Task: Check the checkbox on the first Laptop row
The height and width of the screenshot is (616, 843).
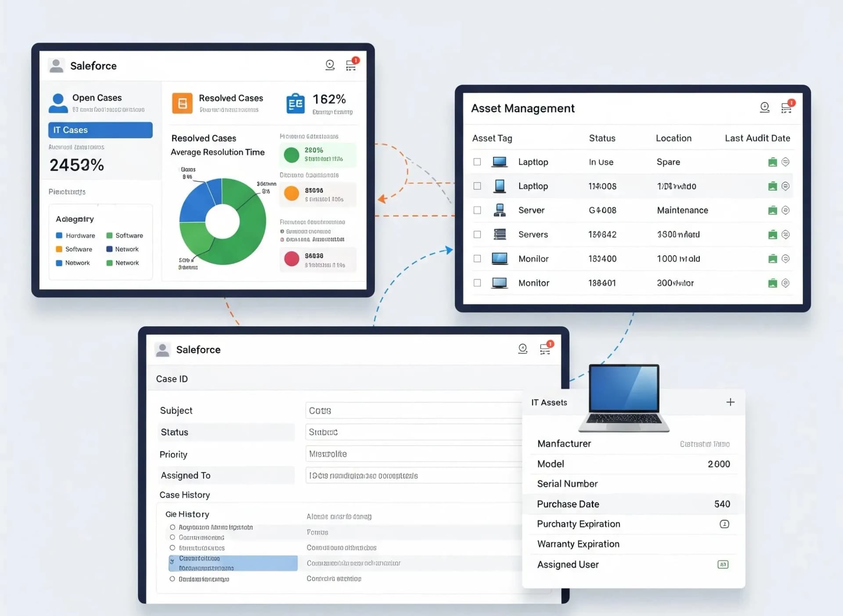Action: [x=477, y=162]
